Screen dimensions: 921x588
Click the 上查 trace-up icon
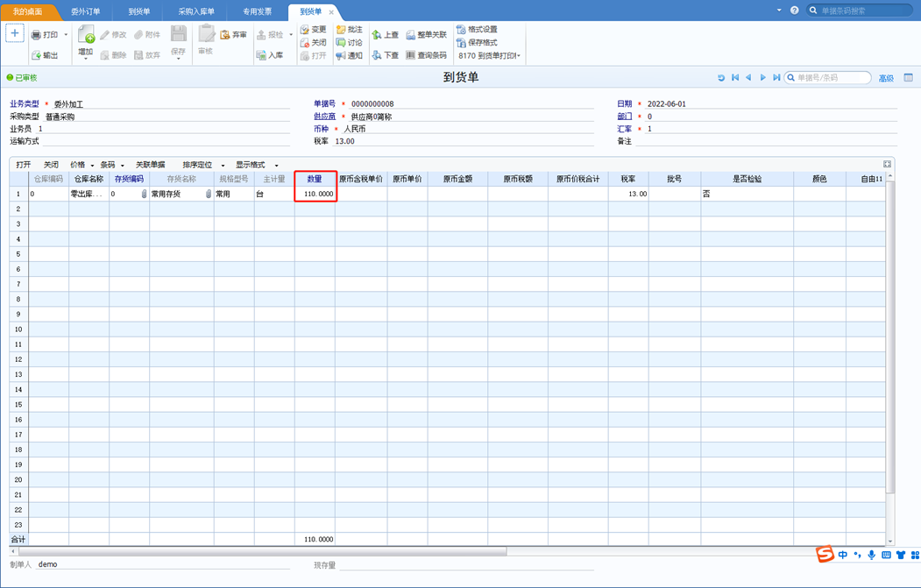(377, 35)
